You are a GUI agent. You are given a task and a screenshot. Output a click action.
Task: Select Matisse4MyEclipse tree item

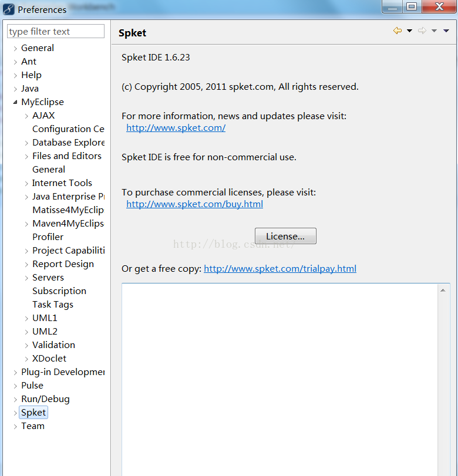point(68,210)
